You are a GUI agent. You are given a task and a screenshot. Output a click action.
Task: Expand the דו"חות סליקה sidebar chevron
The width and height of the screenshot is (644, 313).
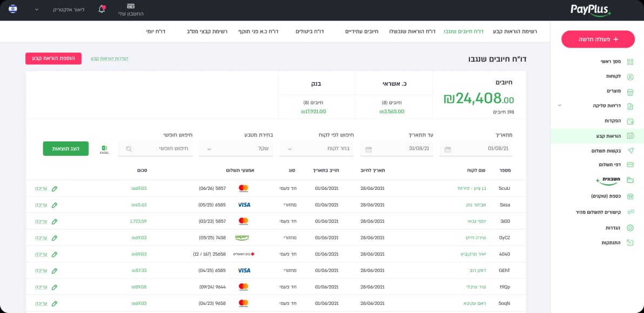coord(559,105)
